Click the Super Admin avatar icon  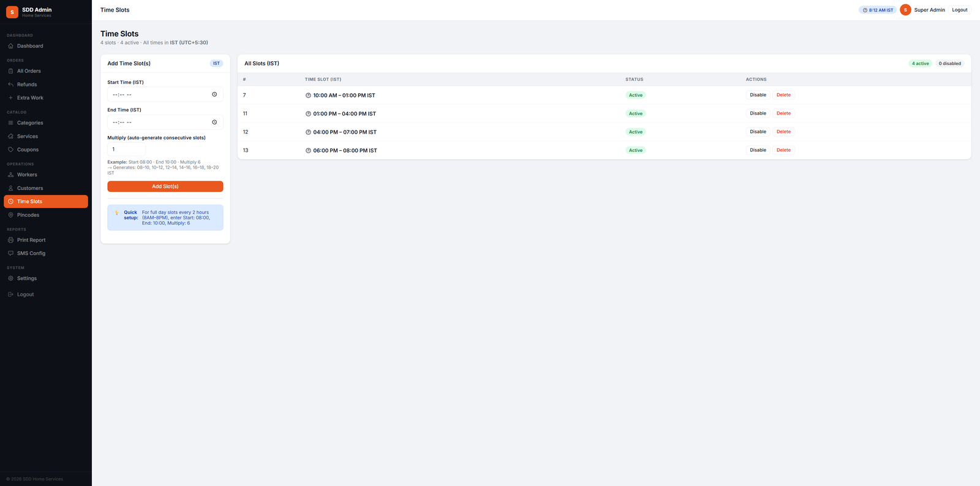click(905, 10)
